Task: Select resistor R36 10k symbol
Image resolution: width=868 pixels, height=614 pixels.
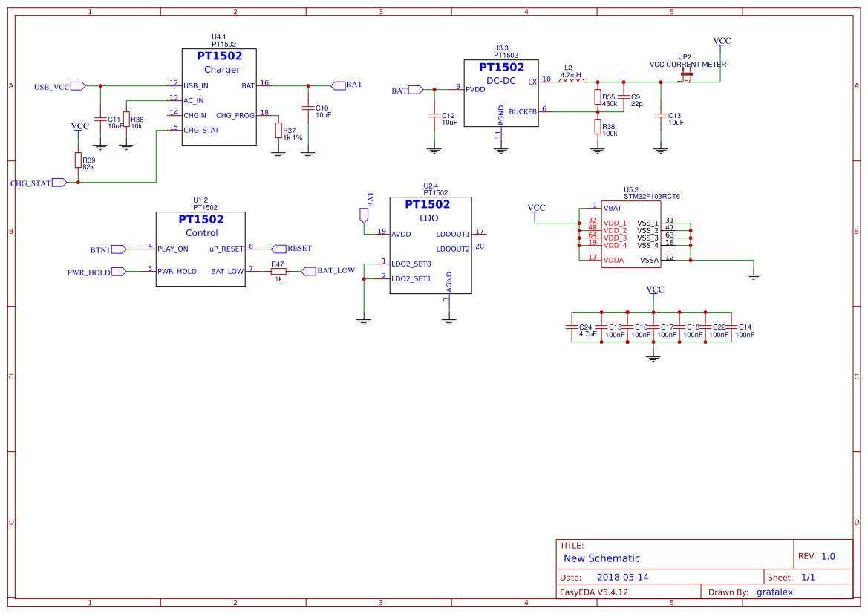Action: point(126,120)
